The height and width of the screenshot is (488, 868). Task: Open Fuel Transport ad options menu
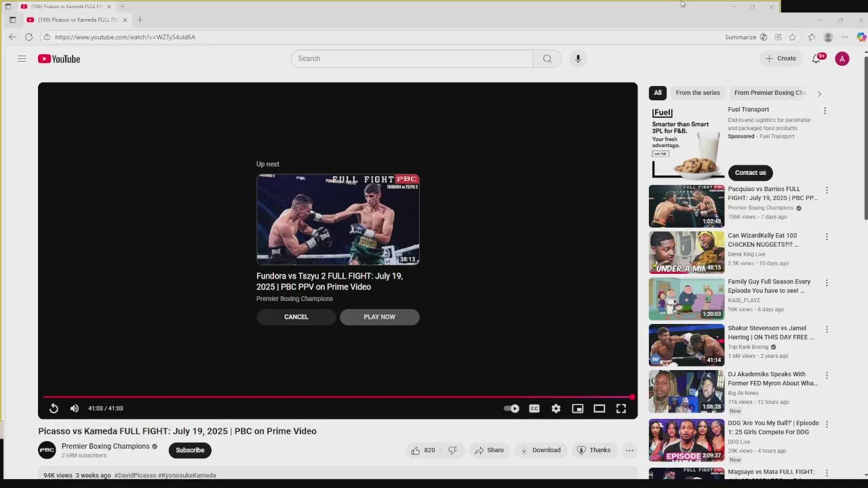(x=825, y=110)
